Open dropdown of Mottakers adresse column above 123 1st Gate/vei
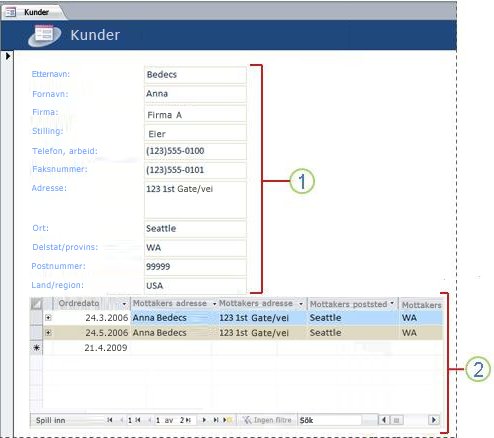Image resolution: width=494 pixels, height=438 pixels. click(x=301, y=304)
